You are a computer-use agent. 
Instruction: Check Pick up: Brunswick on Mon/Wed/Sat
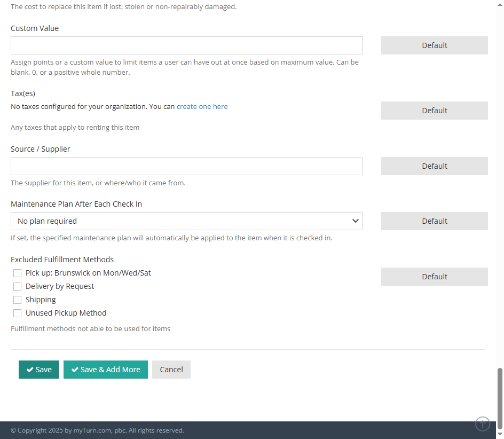pos(18,273)
